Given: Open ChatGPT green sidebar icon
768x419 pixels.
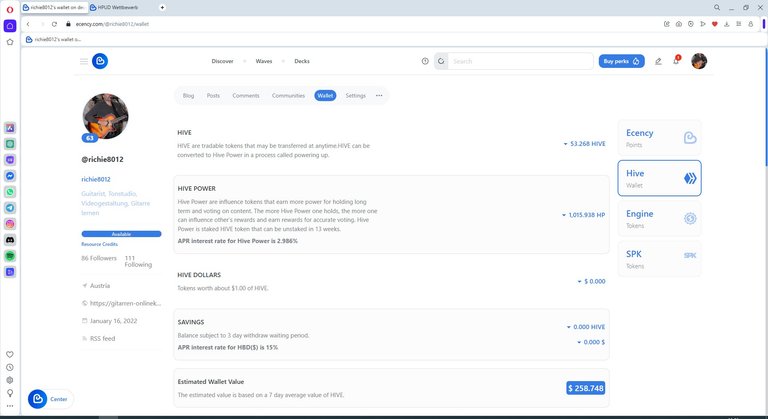Looking at the screenshot, I should (10, 144).
